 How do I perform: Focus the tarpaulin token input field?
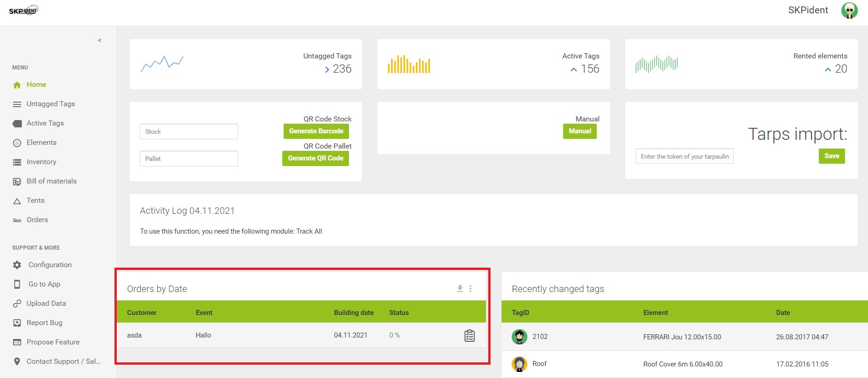(685, 156)
